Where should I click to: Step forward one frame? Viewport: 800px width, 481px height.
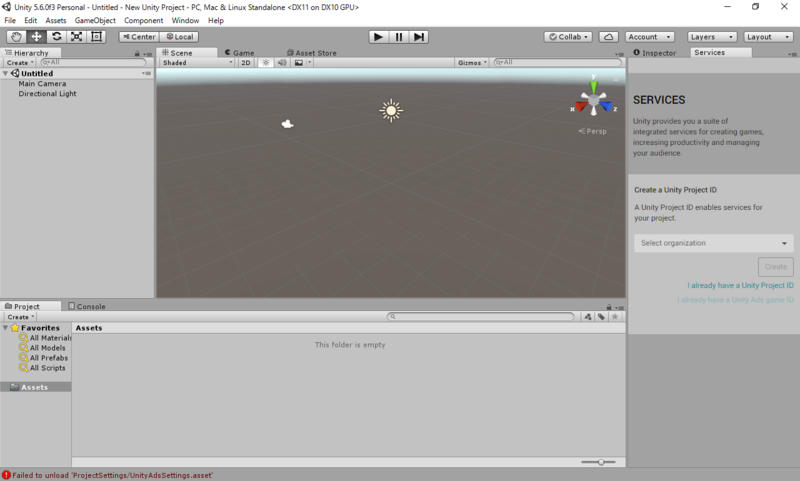pos(418,37)
